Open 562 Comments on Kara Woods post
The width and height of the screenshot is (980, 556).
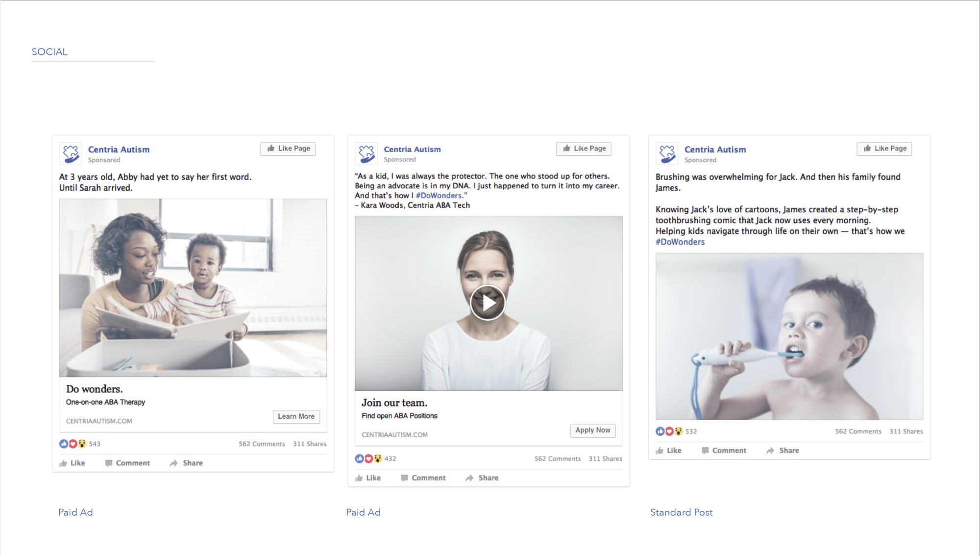(558, 458)
